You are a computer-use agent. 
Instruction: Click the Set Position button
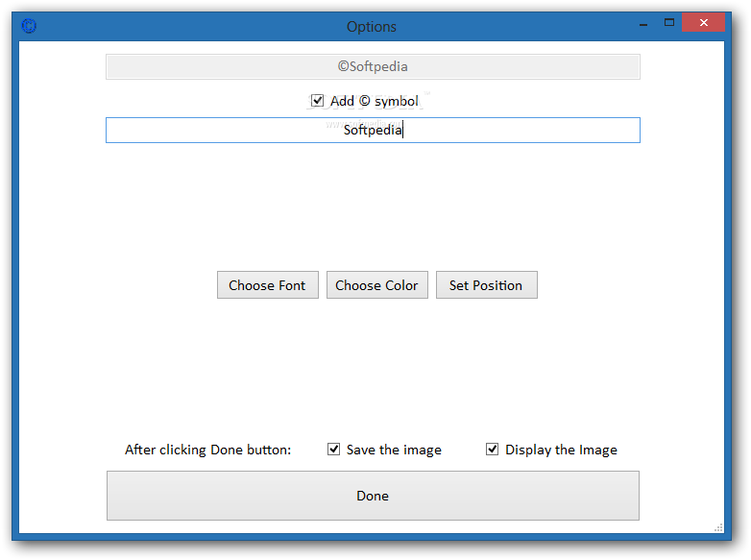[x=487, y=285]
